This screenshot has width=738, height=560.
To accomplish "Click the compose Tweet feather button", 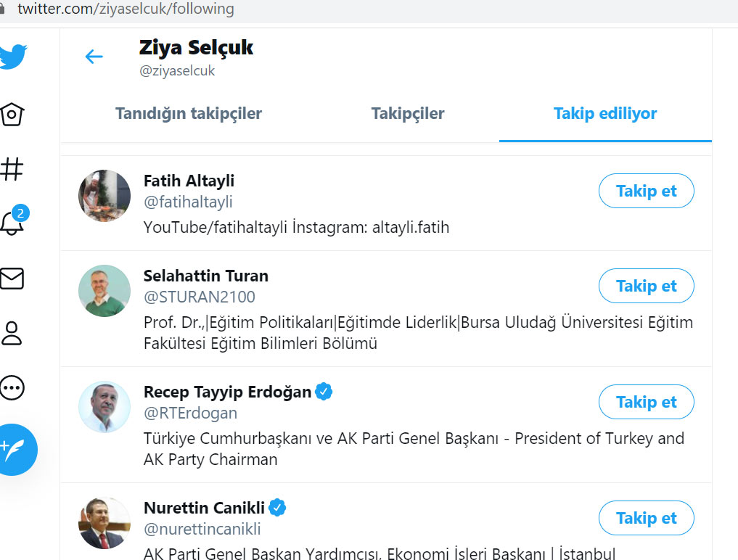I will click(x=15, y=449).
